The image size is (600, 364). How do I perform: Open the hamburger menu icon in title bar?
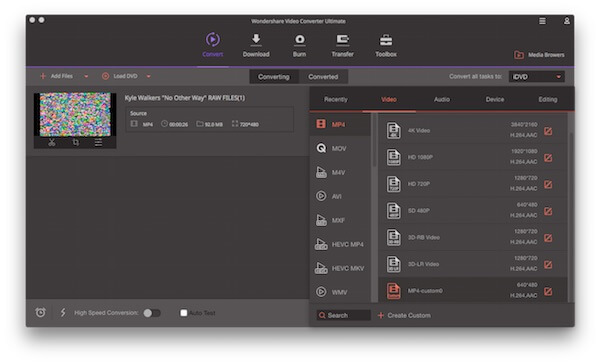click(542, 21)
